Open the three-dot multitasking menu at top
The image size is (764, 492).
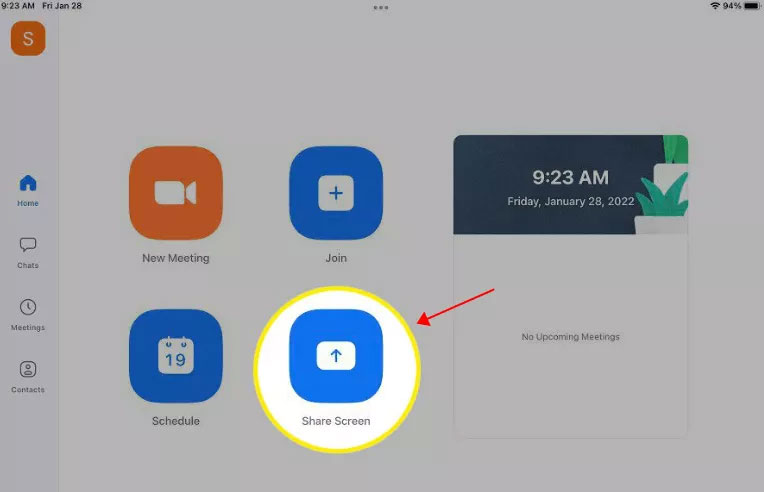pos(381,7)
